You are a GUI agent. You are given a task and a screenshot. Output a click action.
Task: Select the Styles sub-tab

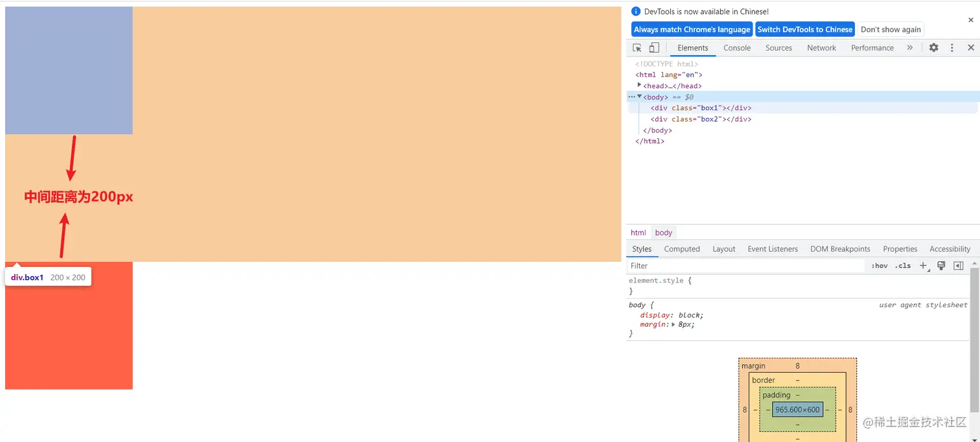642,249
